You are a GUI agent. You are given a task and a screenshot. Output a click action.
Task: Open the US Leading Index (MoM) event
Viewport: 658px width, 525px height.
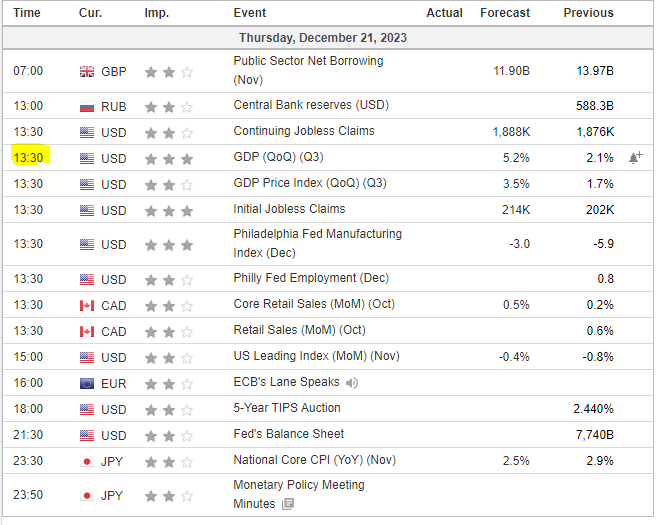(317, 356)
